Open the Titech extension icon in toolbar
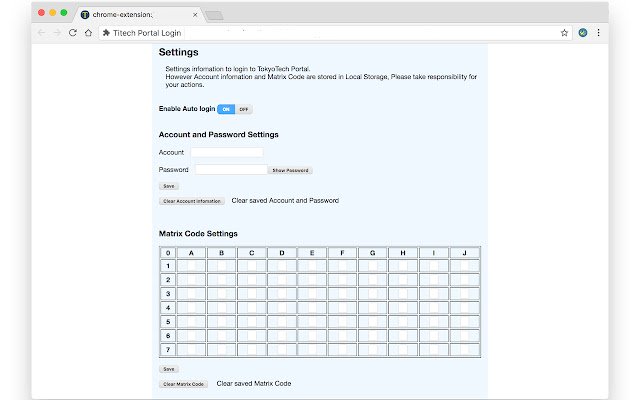Image resolution: width=640 pixels, height=400 pixels. click(583, 33)
